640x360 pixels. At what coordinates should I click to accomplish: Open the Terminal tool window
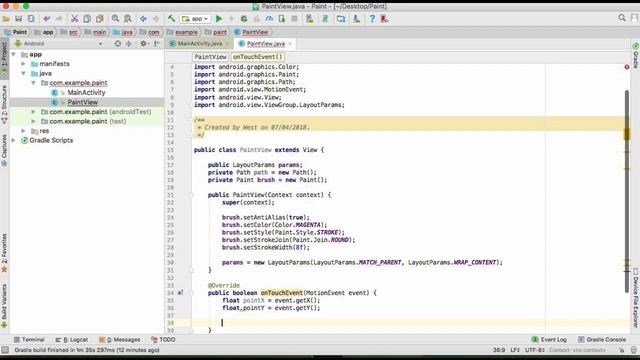click(29, 340)
